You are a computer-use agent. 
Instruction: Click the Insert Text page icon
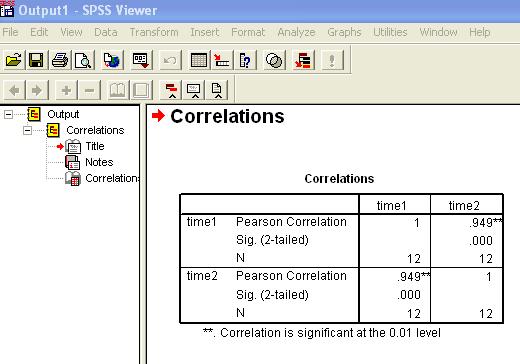coord(217,90)
